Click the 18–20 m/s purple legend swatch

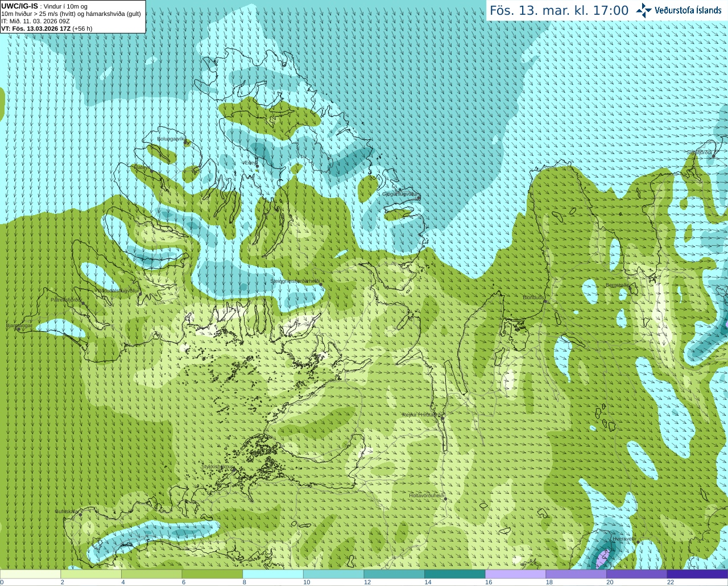point(576,574)
